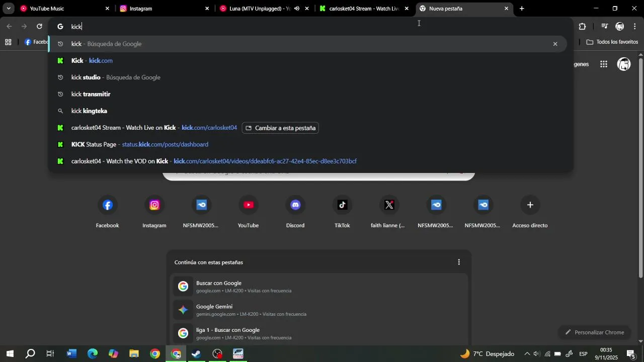Open the 'faith lianne' X shortcut tile
The width and height of the screenshot is (644, 362).
tap(389, 212)
